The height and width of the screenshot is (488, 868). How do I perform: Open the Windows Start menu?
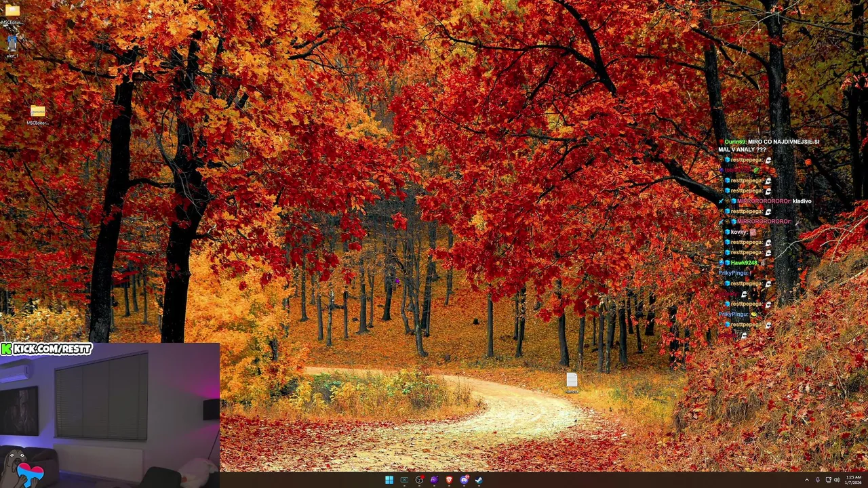(x=389, y=480)
